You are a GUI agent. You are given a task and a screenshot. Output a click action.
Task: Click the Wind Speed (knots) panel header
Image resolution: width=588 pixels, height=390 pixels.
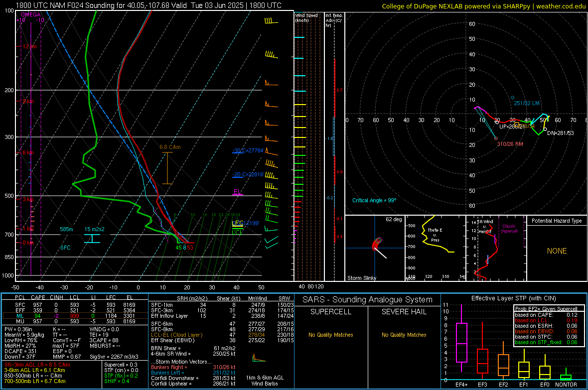306,17
